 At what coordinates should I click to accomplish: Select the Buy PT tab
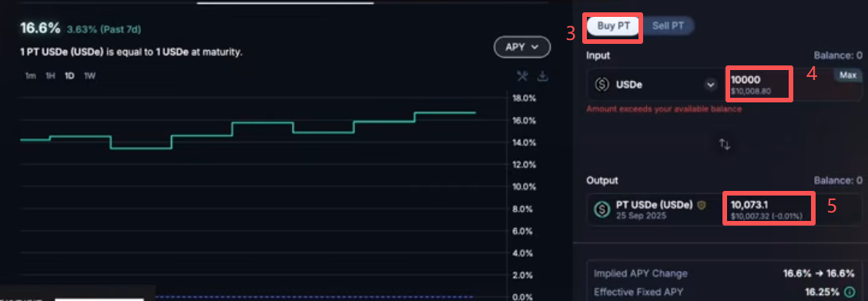tap(613, 26)
